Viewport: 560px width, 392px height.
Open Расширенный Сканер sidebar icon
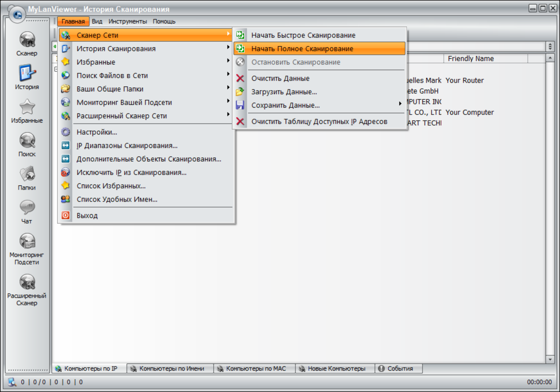pos(27,282)
